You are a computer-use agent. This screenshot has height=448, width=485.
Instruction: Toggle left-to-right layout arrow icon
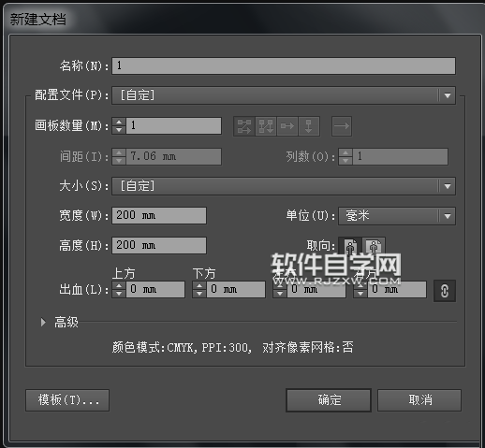[x=342, y=126]
